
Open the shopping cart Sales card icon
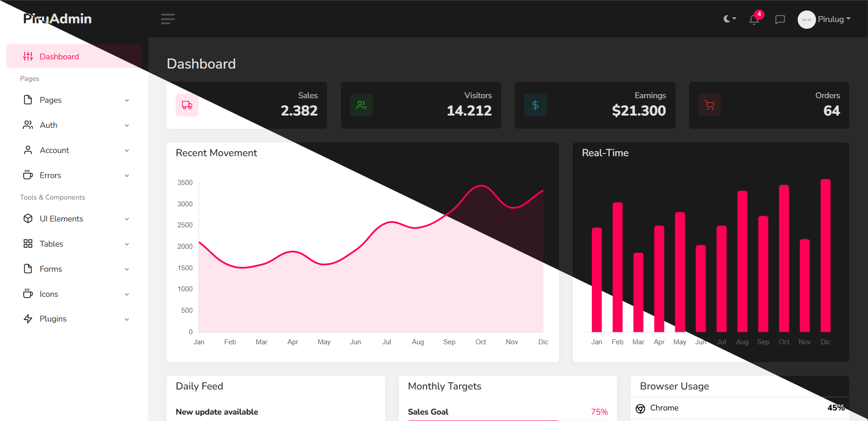point(187,105)
